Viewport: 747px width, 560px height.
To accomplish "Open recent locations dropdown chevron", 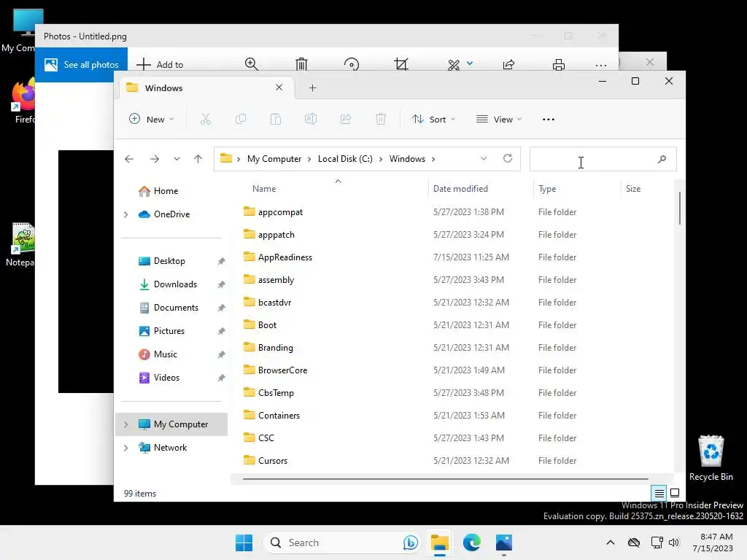I will (x=177, y=159).
